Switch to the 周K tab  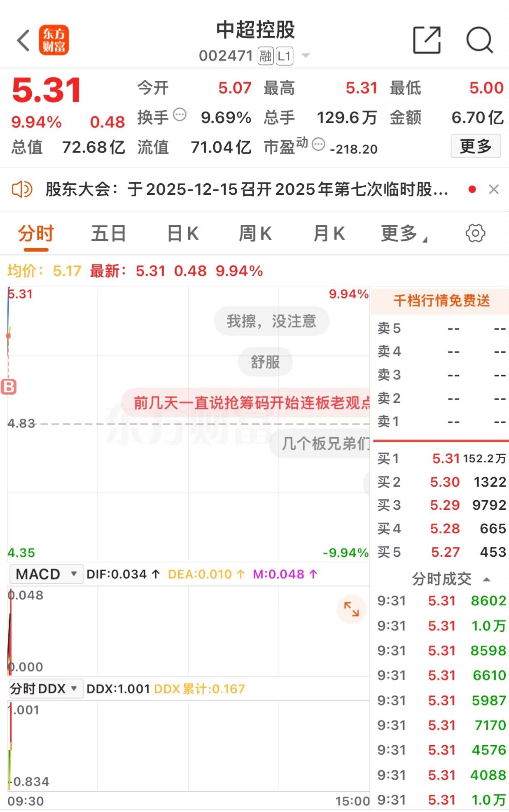(x=255, y=233)
